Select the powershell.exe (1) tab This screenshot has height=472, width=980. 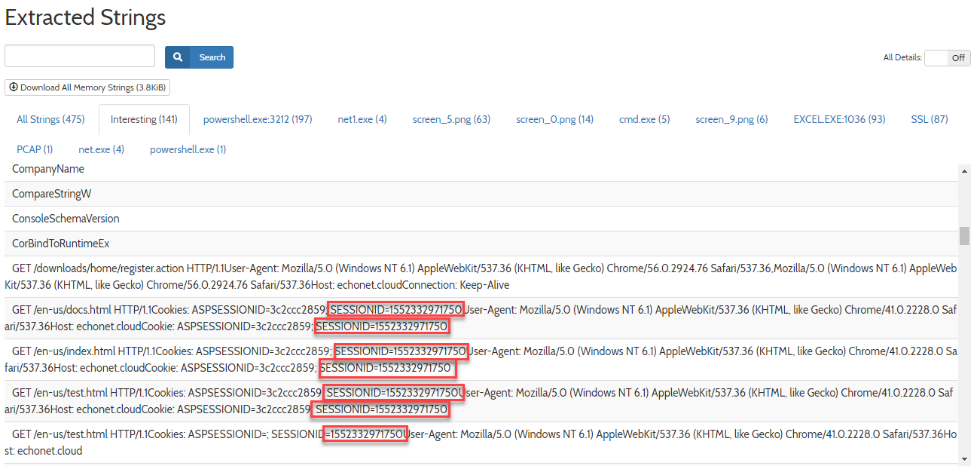click(x=188, y=149)
